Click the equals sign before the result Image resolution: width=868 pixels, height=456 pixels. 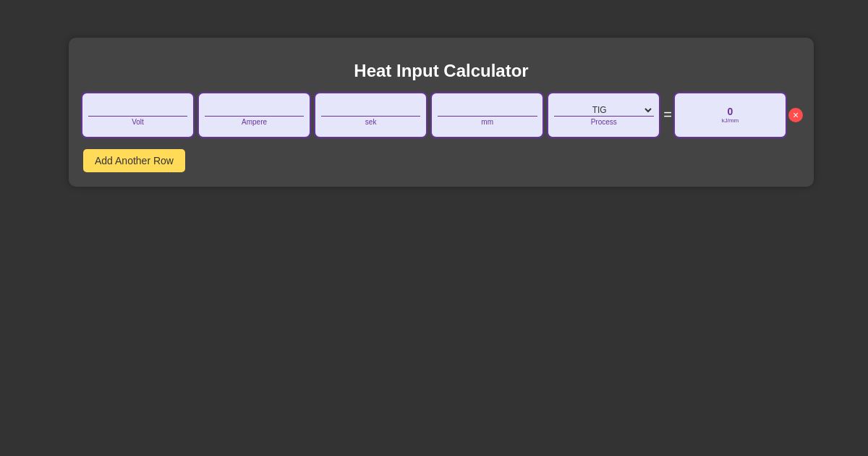click(x=668, y=114)
